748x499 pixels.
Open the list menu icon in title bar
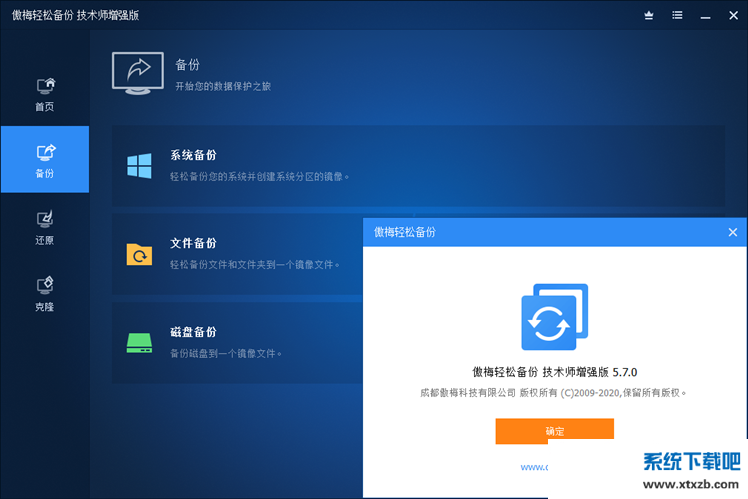tap(678, 15)
